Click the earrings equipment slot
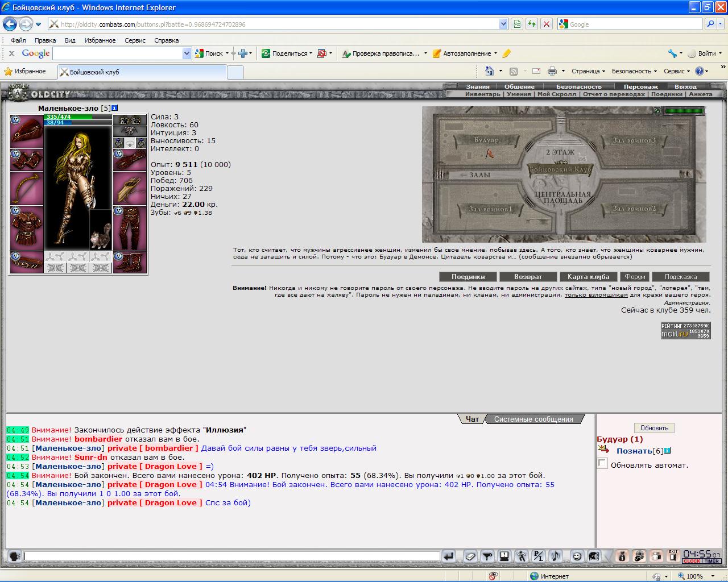 (130, 120)
